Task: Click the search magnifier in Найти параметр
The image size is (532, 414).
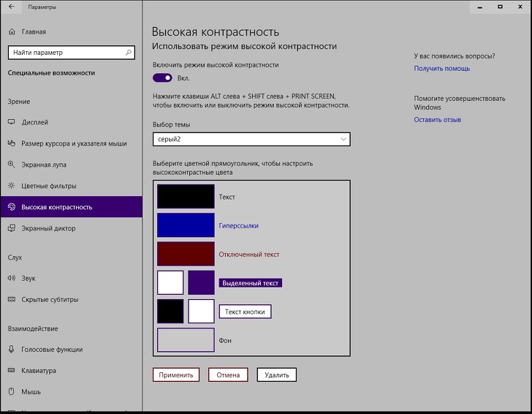Action: pyautogui.click(x=129, y=53)
